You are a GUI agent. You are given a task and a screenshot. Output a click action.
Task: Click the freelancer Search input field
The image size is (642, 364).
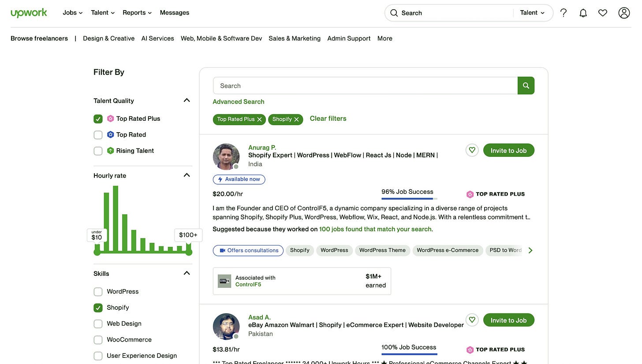365,85
